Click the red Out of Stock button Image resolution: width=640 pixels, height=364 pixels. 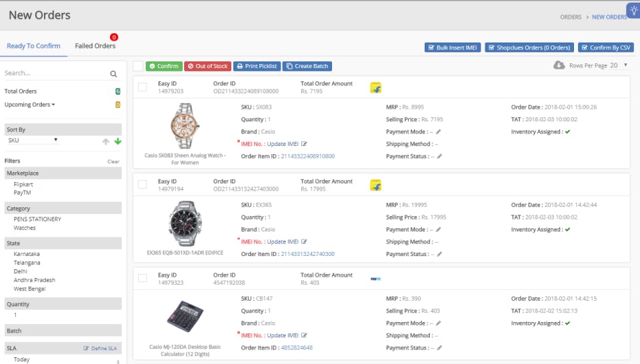coord(208,66)
